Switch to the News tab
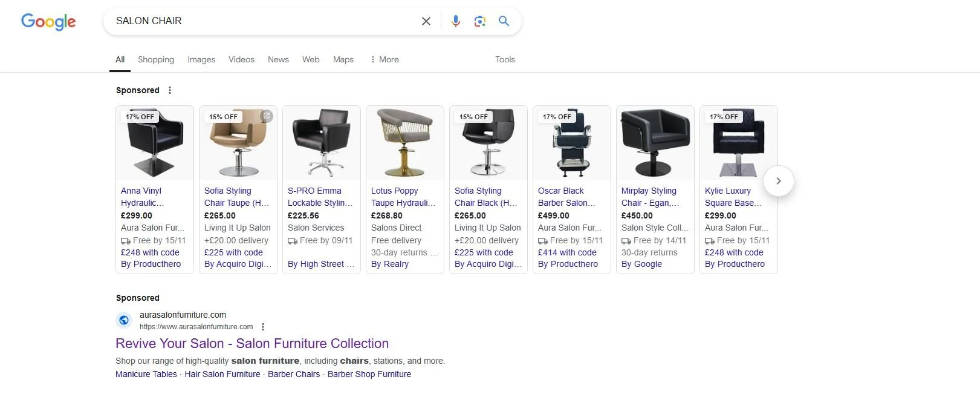Screen dimensions: 980x394 [x=278, y=59]
